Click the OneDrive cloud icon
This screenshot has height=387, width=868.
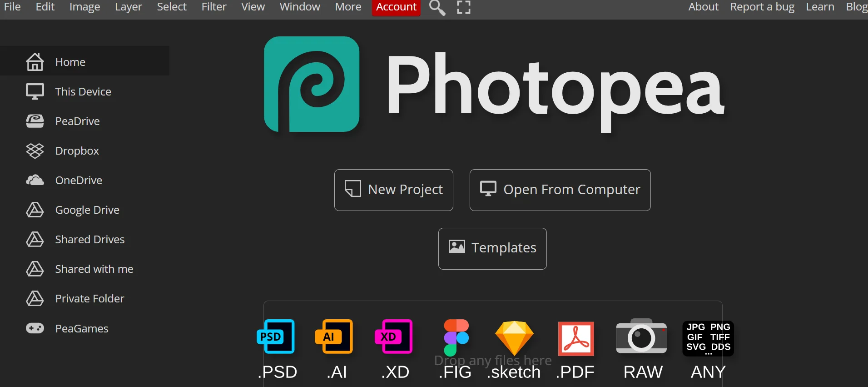click(x=35, y=180)
